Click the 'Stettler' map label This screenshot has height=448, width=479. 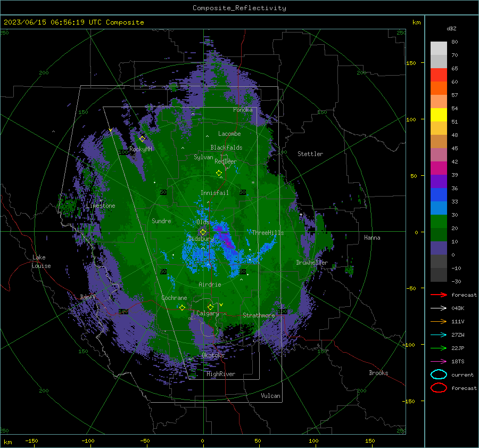point(310,154)
